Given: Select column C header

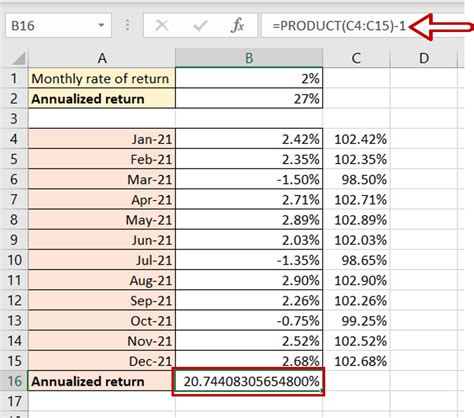Looking at the screenshot, I should (356, 58).
